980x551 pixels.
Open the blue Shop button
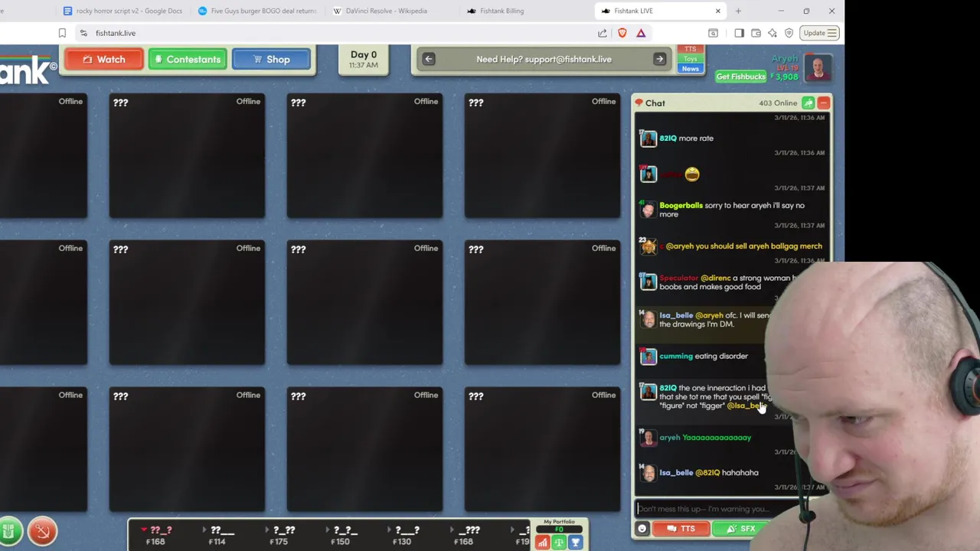271,60
